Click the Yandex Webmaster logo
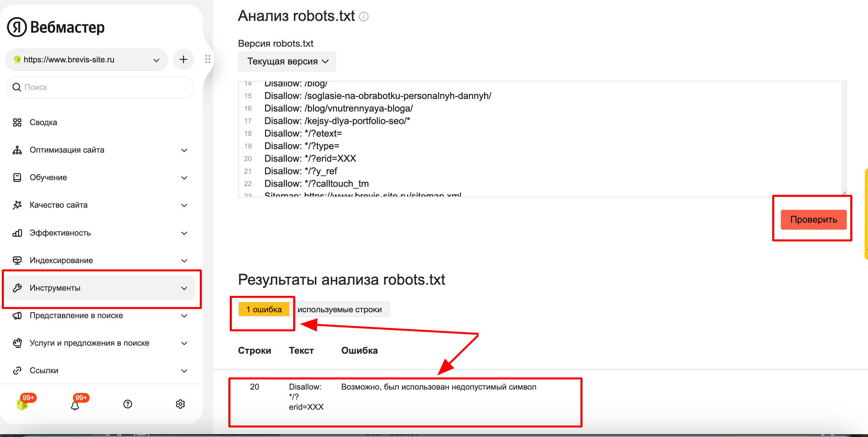 (56, 27)
